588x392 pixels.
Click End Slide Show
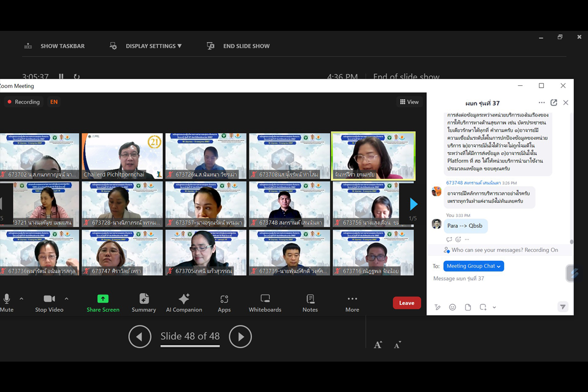pos(246,46)
